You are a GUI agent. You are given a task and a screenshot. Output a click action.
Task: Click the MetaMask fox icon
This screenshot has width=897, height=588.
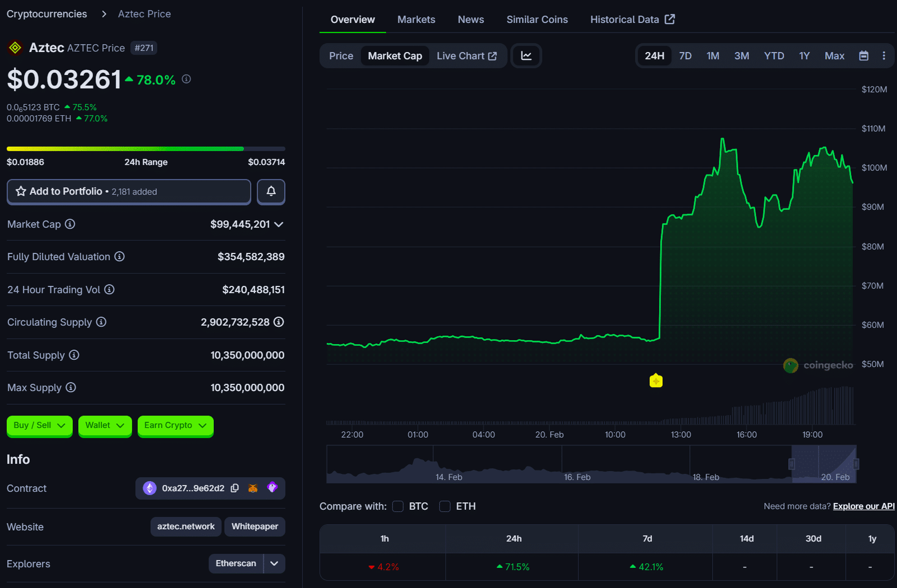[253, 488]
